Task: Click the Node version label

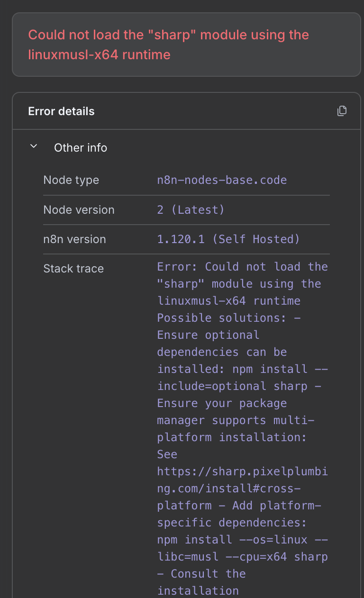Action: (79, 209)
